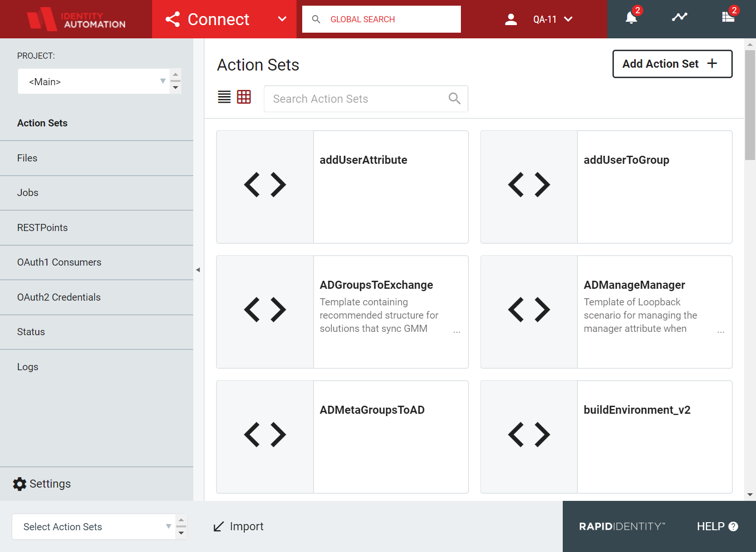Switch to list view
Image resolution: width=756 pixels, height=552 pixels.
(x=224, y=97)
